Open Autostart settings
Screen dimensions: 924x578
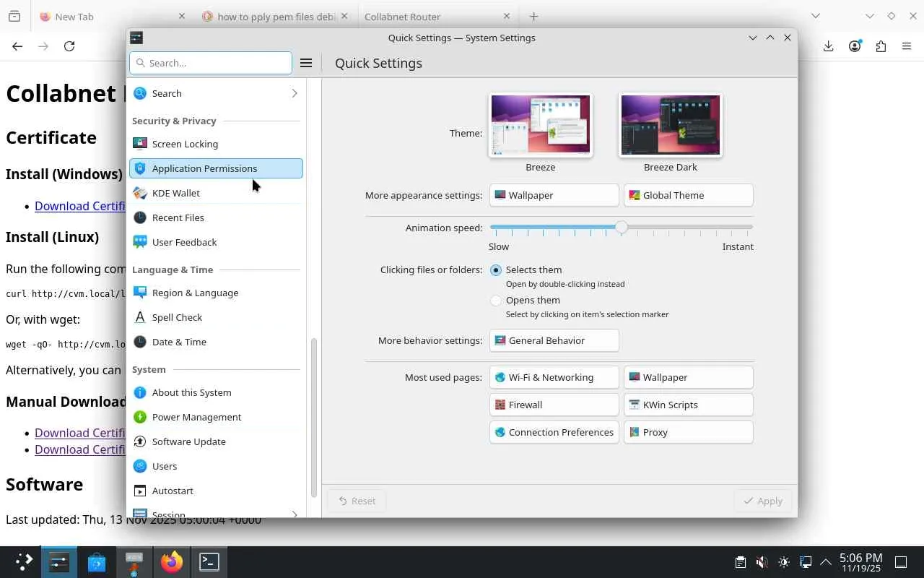click(216, 491)
